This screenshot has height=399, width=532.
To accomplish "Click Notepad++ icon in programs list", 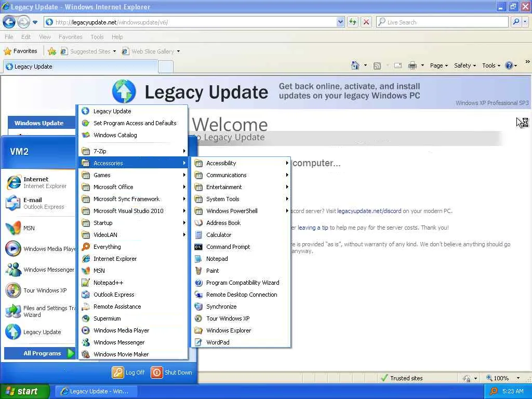I will [x=86, y=282].
